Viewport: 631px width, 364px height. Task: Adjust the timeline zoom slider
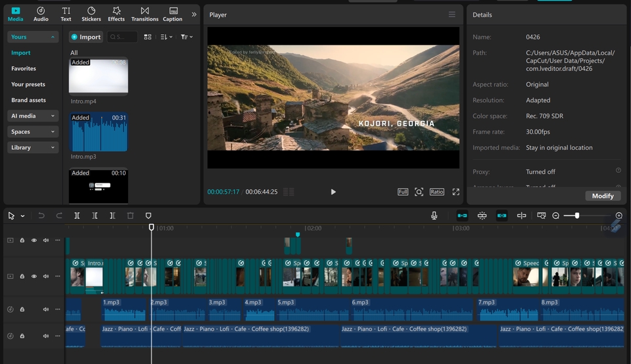pyautogui.click(x=576, y=216)
